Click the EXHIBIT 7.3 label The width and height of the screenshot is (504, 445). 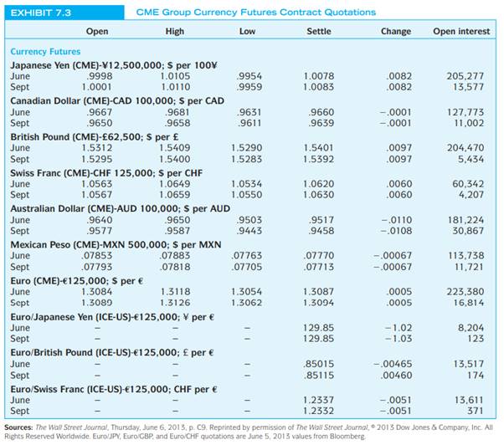(x=41, y=13)
